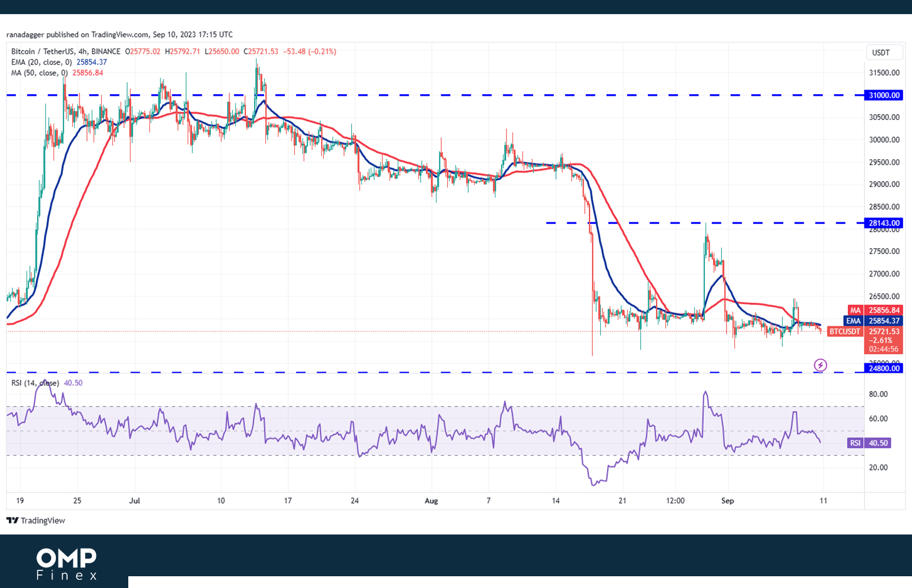Select the 31000.00 price line label
This screenshot has width=912, height=588.
click(x=884, y=95)
